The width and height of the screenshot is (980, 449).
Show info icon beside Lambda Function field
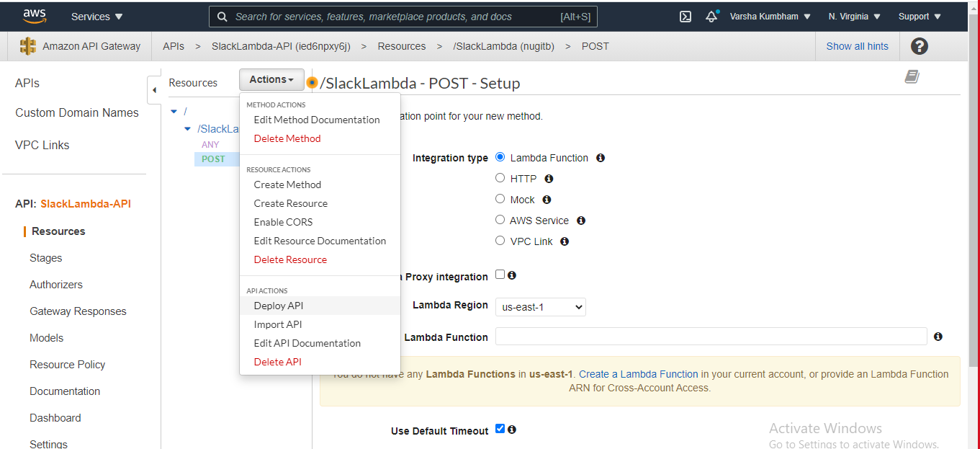pyautogui.click(x=938, y=337)
